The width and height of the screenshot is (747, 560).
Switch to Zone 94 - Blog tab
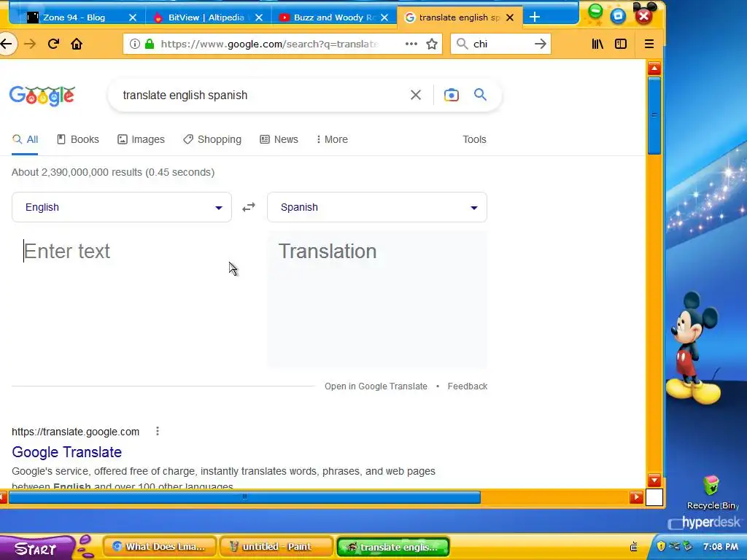pos(74,17)
